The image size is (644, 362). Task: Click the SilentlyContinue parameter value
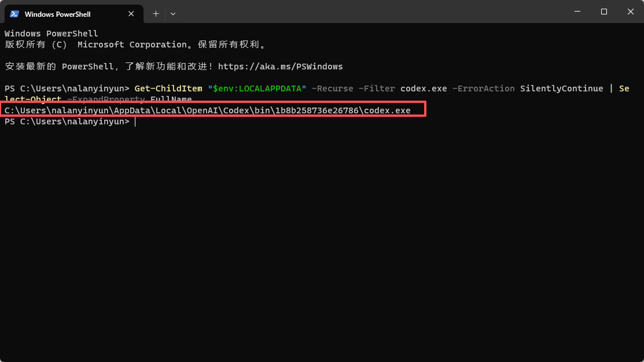[x=561, y=88]
